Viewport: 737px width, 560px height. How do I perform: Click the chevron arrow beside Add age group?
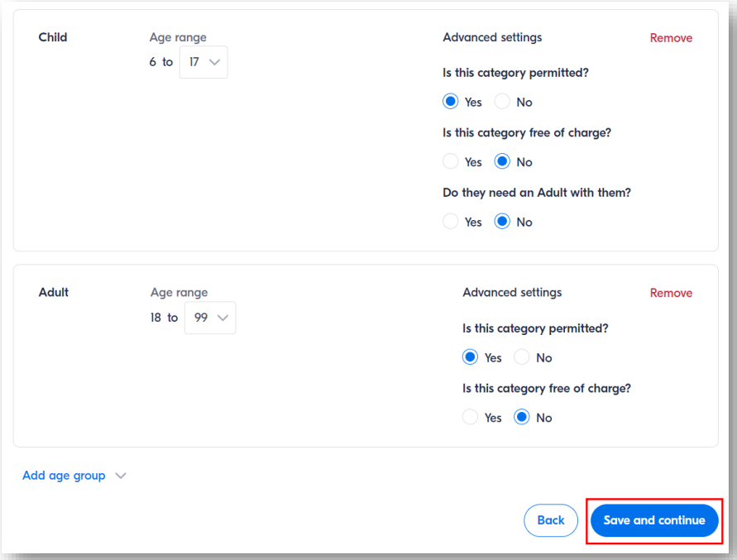(x=121, y=476)
